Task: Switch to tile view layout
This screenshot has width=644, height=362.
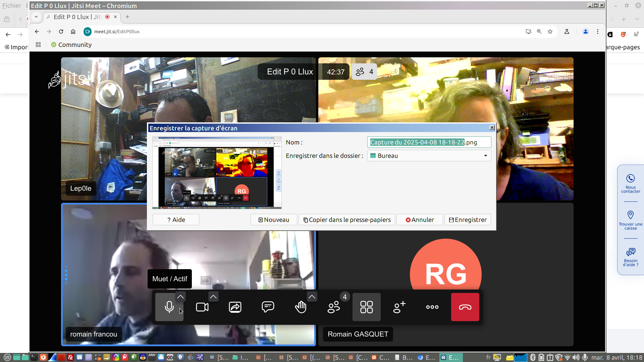Action: tap(366, 307)
